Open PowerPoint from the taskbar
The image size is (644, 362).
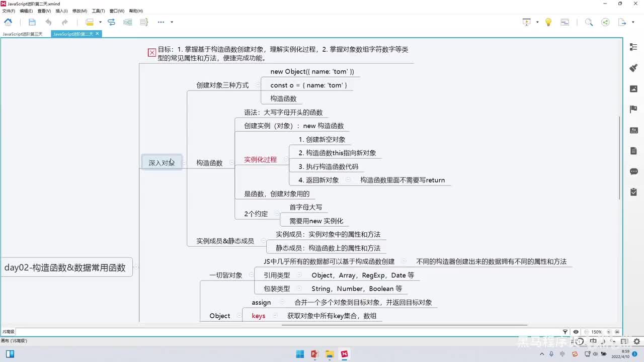315,354
